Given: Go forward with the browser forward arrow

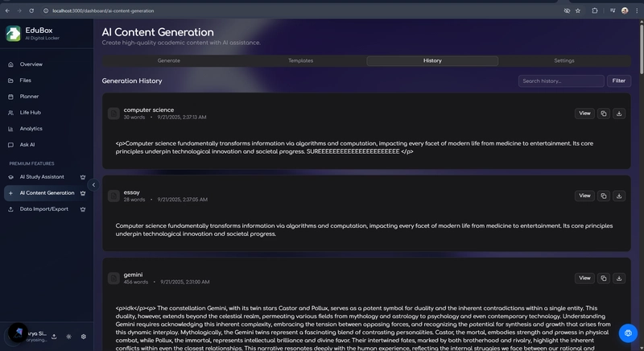Looking at the screenshot, I should tap(19, 11).
